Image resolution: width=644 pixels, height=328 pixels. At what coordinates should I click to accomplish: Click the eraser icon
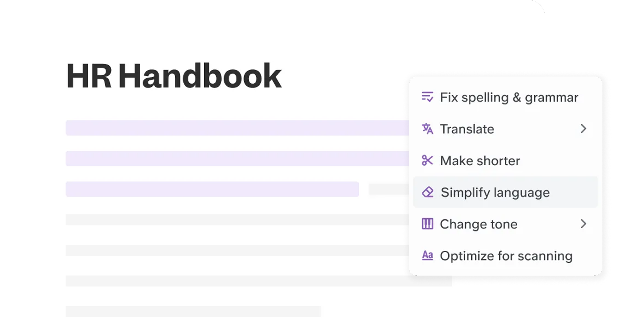428,192
